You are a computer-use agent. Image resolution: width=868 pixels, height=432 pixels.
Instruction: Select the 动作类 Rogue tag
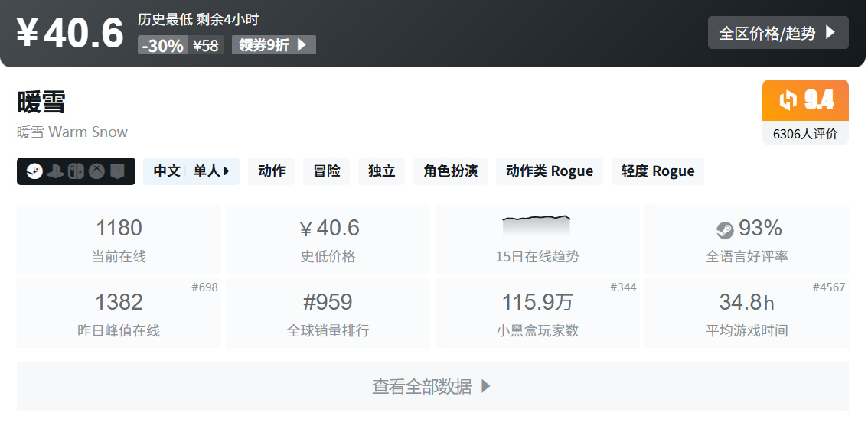[549, 171]
